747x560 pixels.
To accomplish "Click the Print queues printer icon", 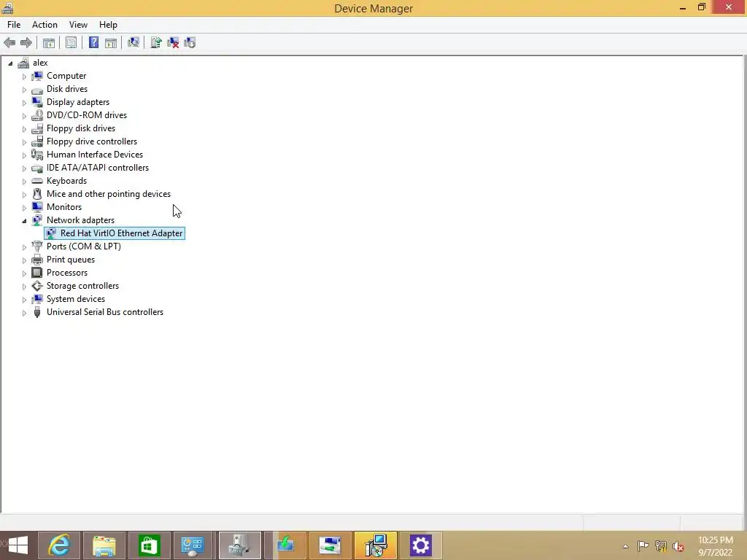I will (x=36, y=260).
